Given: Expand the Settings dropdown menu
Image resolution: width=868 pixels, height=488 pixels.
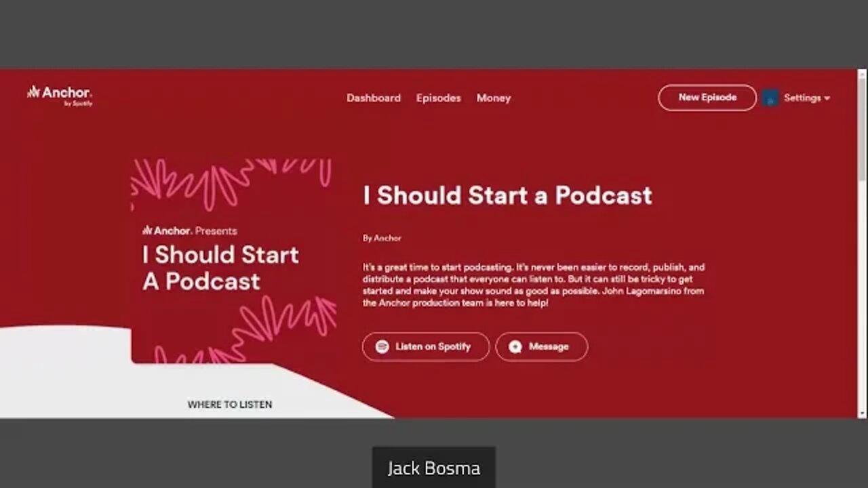Looking at the screenshot, I should pos(807,98).
